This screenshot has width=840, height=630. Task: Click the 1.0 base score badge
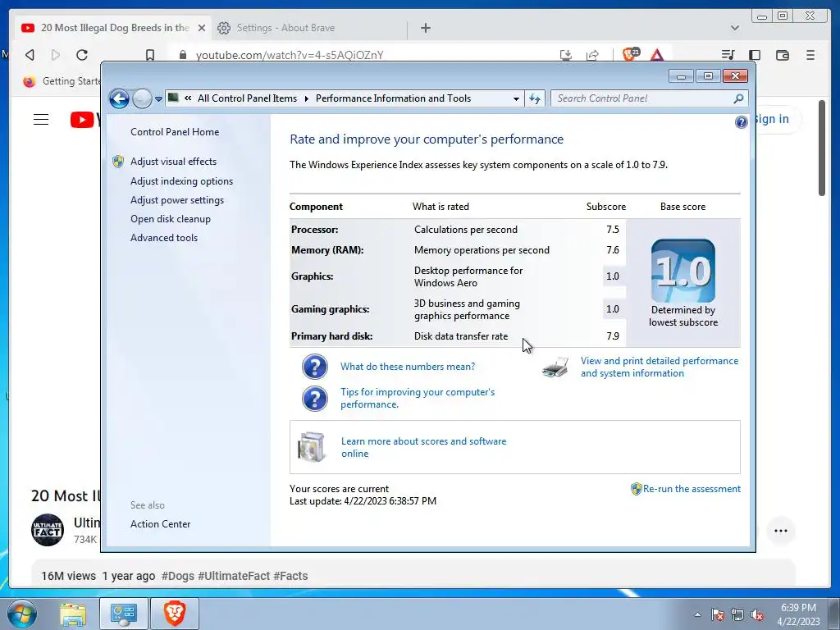(683, 271)
